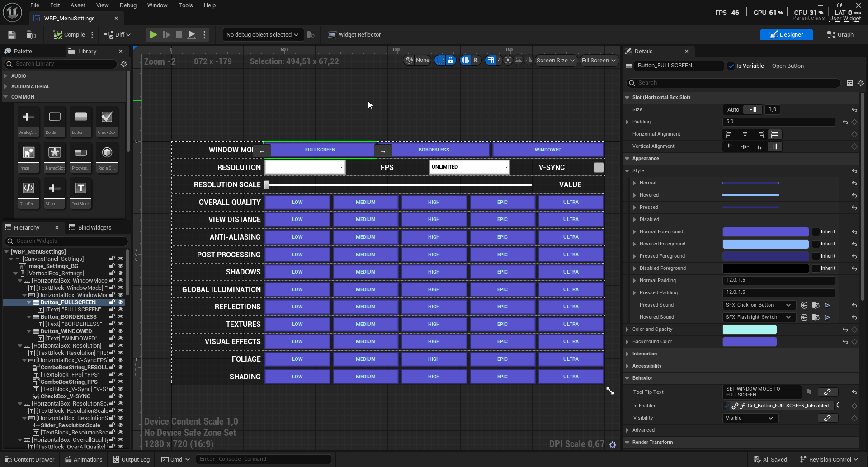This screenshot has width=868, height=467.
Task: Switch to Graph mode
Action: [840, 35]
